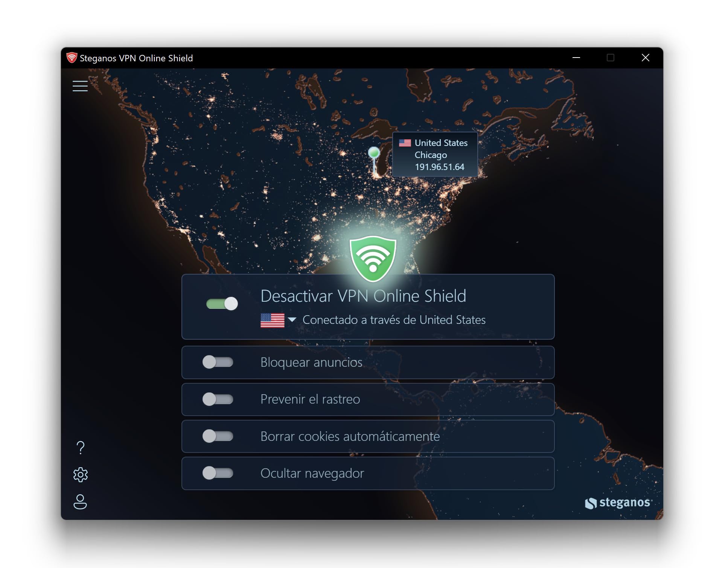Toggle Borrar cookies automáticamente switch
728x568 pixels.
pyautogui.click(x=218, y=436)
